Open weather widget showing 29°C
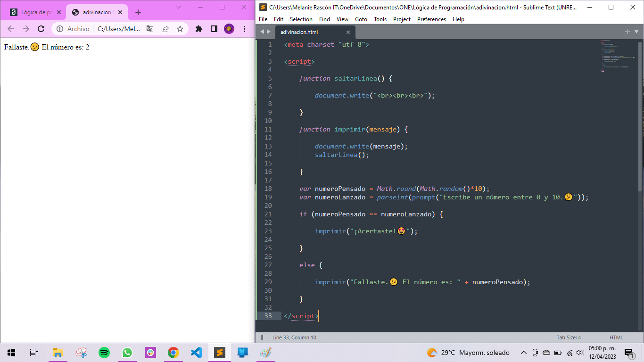 [468, 353]
